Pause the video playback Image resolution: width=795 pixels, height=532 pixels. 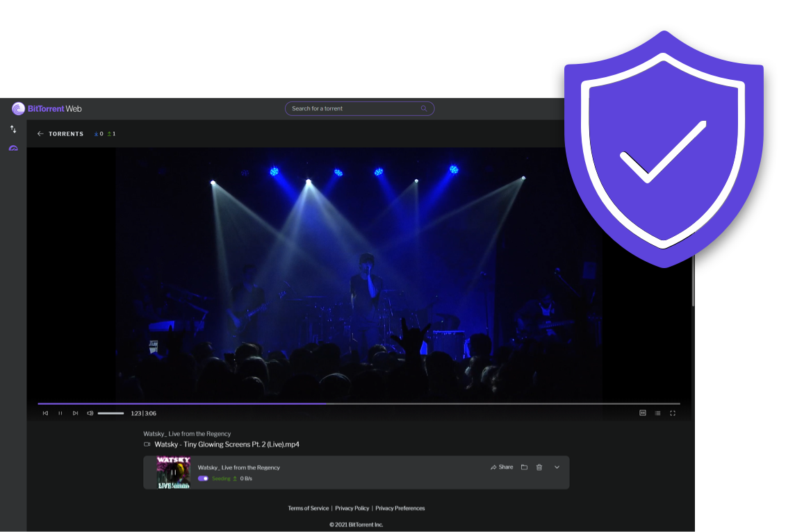tap(60, 413)
